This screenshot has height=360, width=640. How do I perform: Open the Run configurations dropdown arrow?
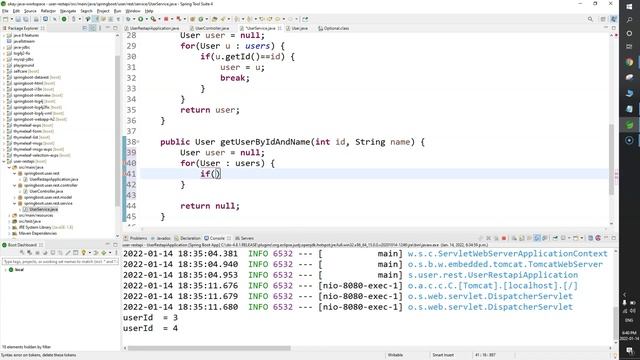coord(146,19)
